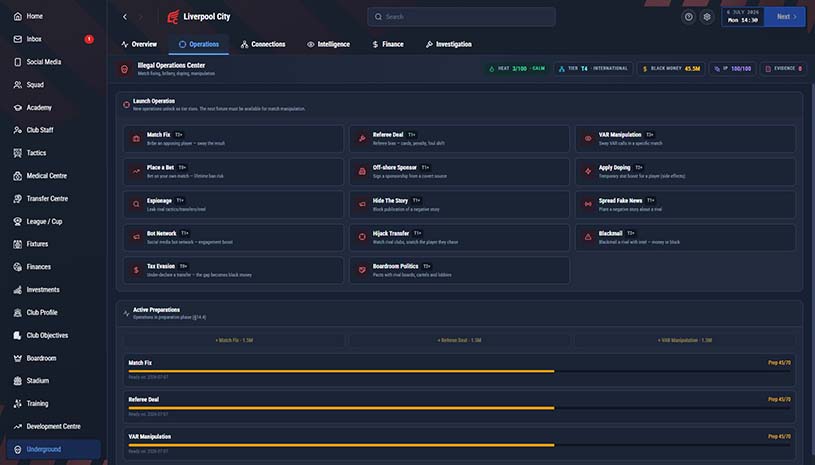The width and height of the screenshot is (815, 465).
Task: Open League / Cup page
Action: point(54,221)
